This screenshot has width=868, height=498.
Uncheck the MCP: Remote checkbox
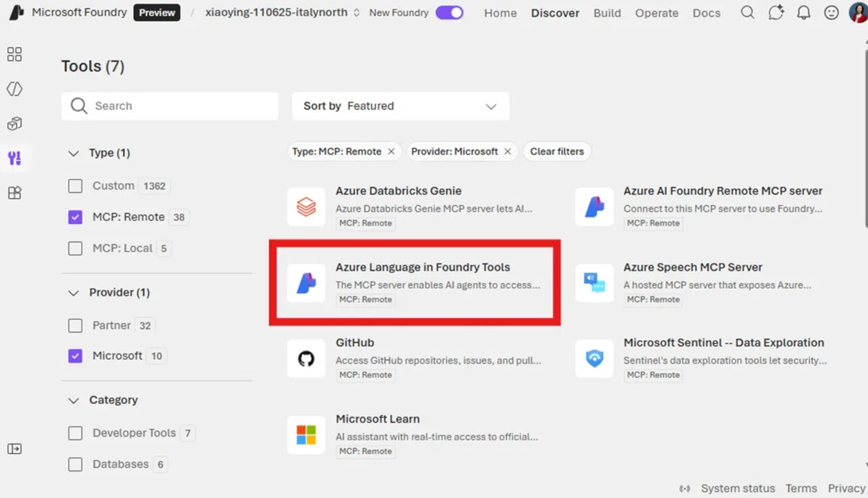click(x=75, y=217)
